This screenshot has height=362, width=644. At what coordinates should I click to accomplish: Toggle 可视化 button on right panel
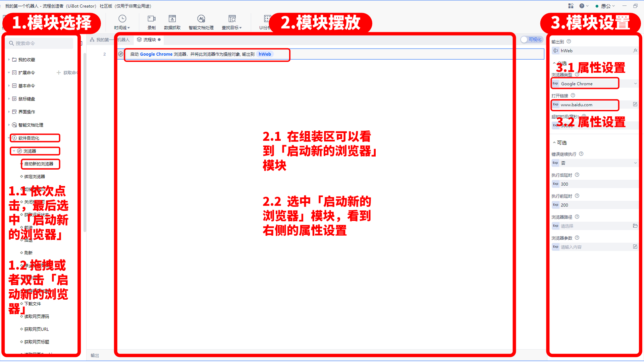pyautogui.click(x=531, y=40)
